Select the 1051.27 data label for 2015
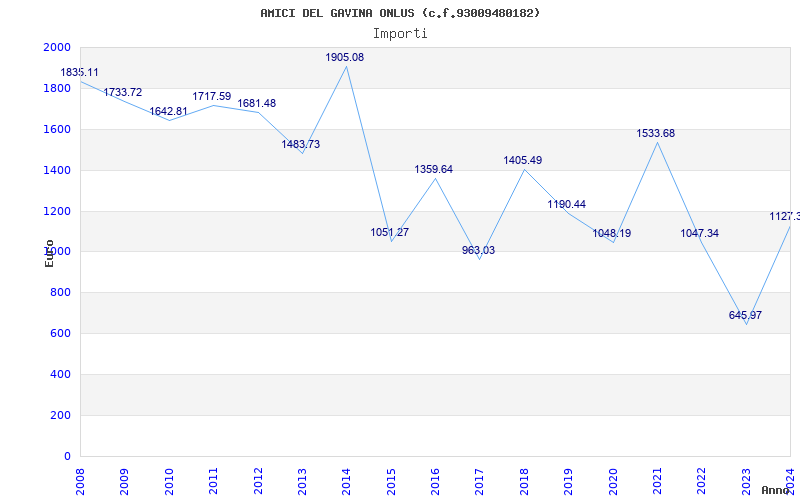 coord(389,233)
